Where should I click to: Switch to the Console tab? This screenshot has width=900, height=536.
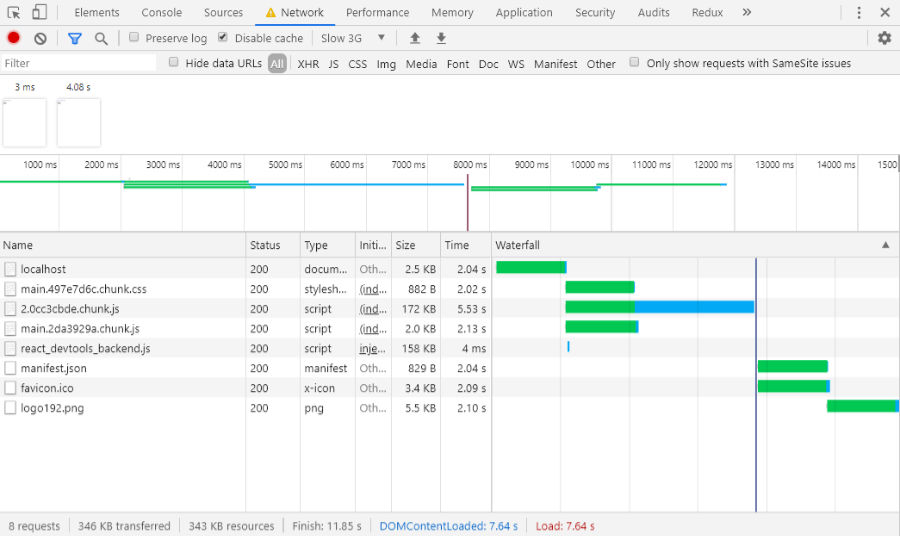pyautogui.click(x=161, y=13)
